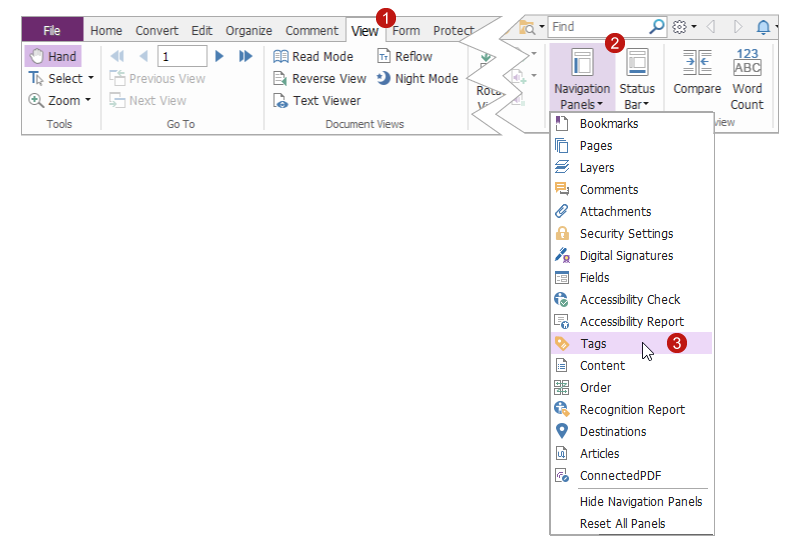800x550 pixels.
Task: Select the Hand tool
Action: point(53,57)
